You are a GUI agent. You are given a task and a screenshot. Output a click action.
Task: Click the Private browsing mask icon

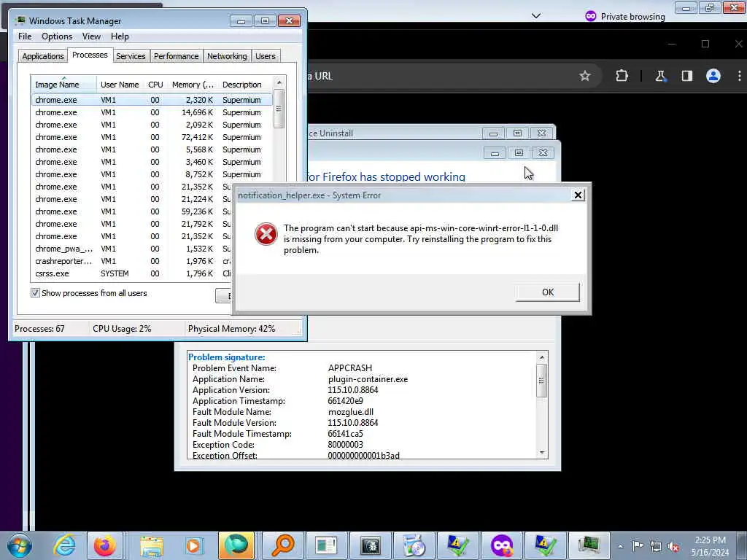click(591, 16)
